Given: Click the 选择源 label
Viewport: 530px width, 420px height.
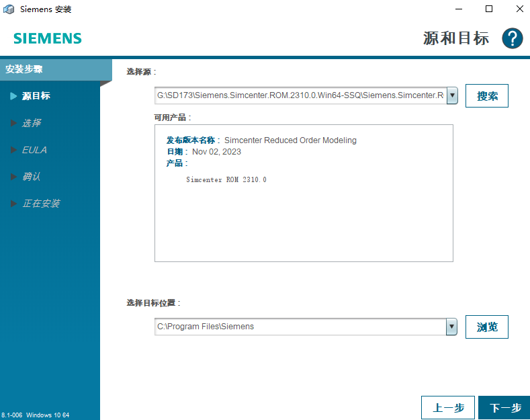Looking at the screenshot, I should click(141, 72).
